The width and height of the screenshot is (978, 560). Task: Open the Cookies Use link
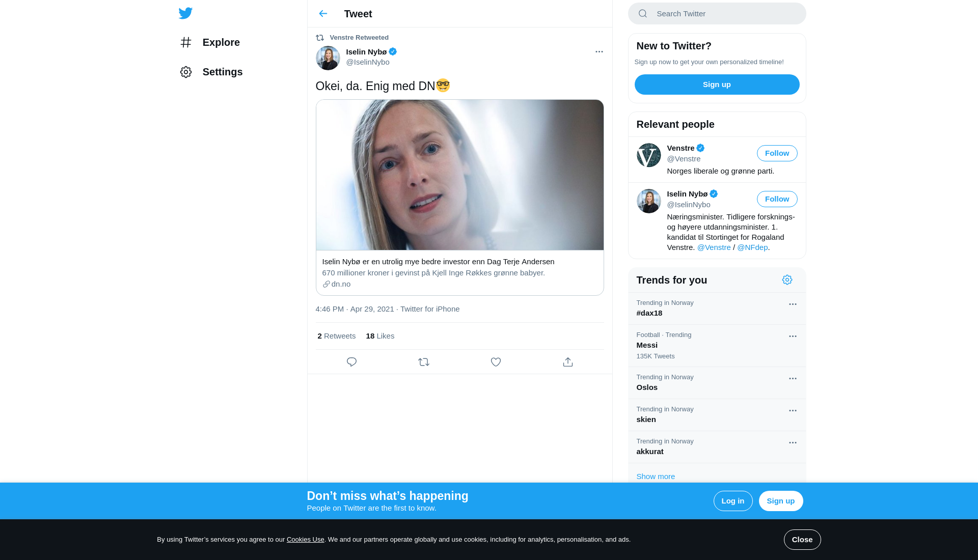tap(305, 540)
